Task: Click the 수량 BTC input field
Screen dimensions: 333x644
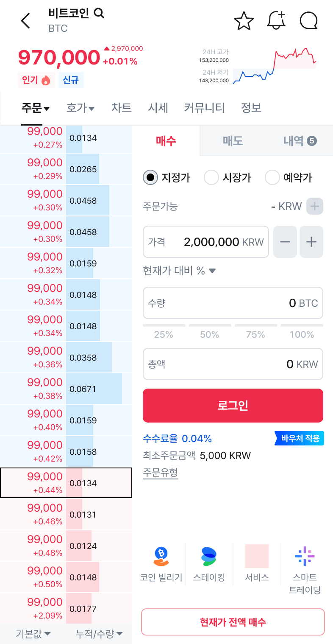Action: 233,303
